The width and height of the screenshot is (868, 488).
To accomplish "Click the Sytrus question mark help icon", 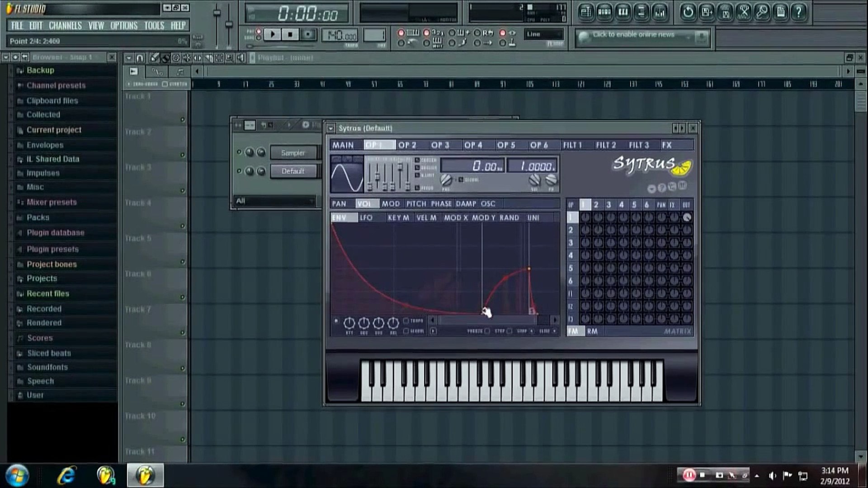I will [662, 188].
